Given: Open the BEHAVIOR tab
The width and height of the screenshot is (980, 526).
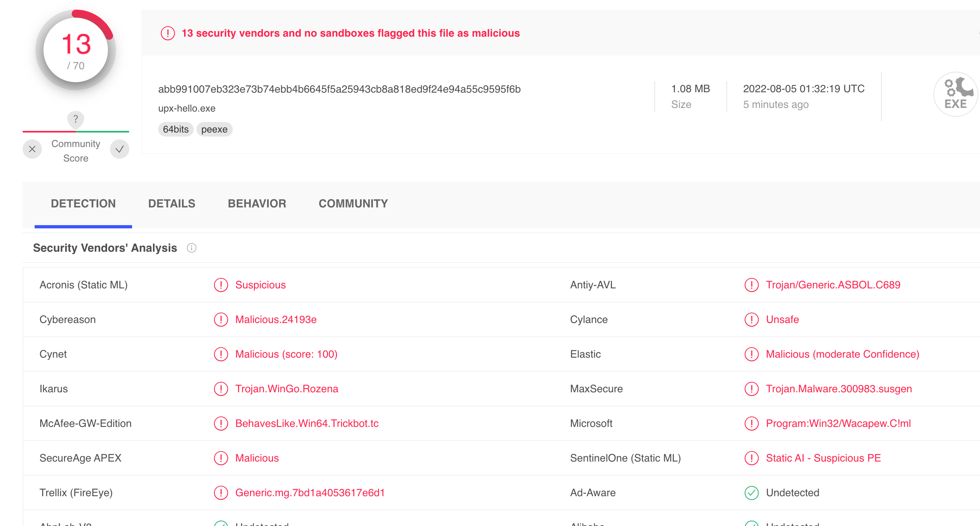Looking at the screenshot, I should [257, 204].
